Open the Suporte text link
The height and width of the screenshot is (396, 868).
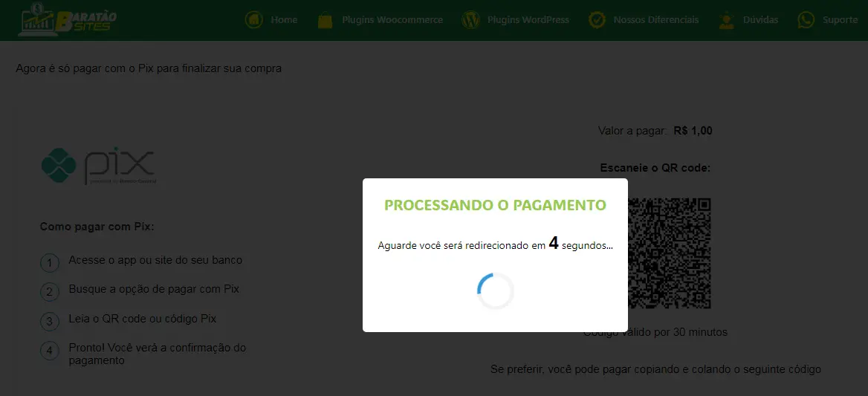[x=840, y=20]
